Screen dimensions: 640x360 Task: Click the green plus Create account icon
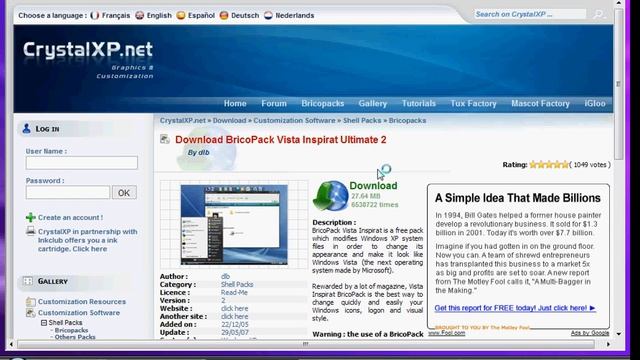31,218
